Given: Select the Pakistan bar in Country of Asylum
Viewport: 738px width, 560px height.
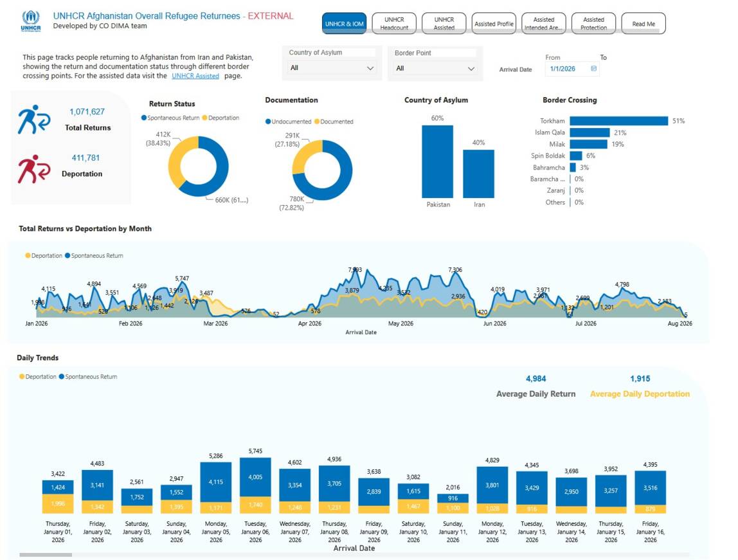Looking at the screenshot, I should point(437,161).
